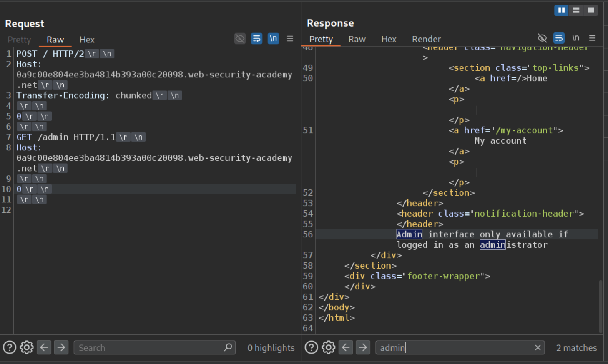Open Response panel hamburger options menu
The image size is (608, 364).
pyautogui.click(x=592, y=38)
